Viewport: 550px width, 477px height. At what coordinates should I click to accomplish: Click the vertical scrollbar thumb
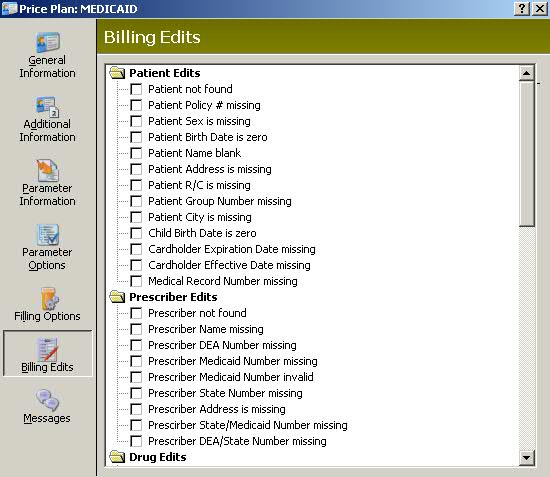[526, 154]
